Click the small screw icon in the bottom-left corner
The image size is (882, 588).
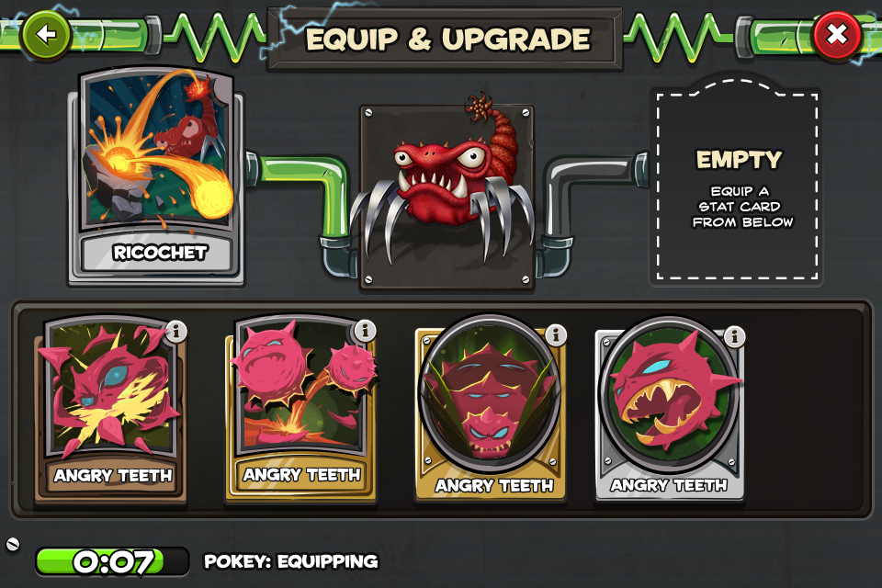(12, 544)
